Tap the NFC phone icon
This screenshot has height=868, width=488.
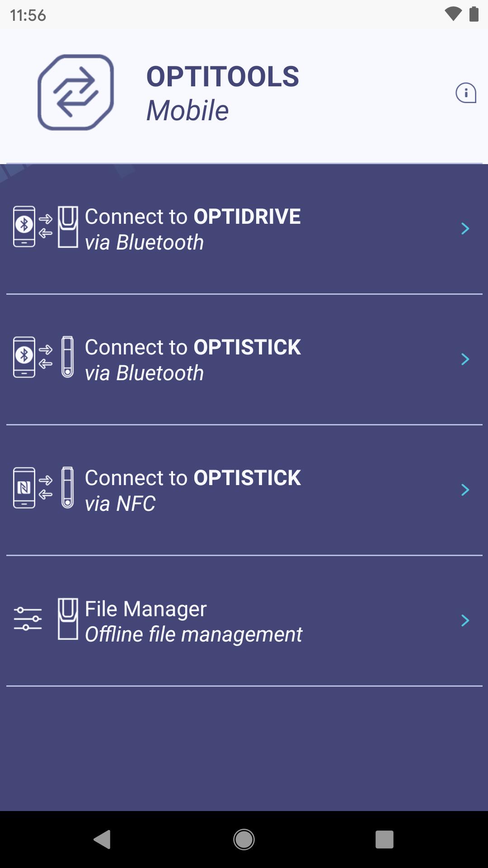(24, 488)
